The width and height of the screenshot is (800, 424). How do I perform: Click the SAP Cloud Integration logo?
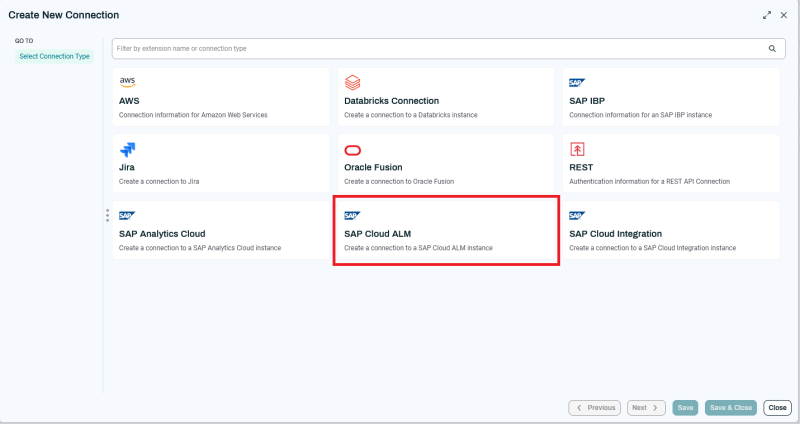click(576, 215)
